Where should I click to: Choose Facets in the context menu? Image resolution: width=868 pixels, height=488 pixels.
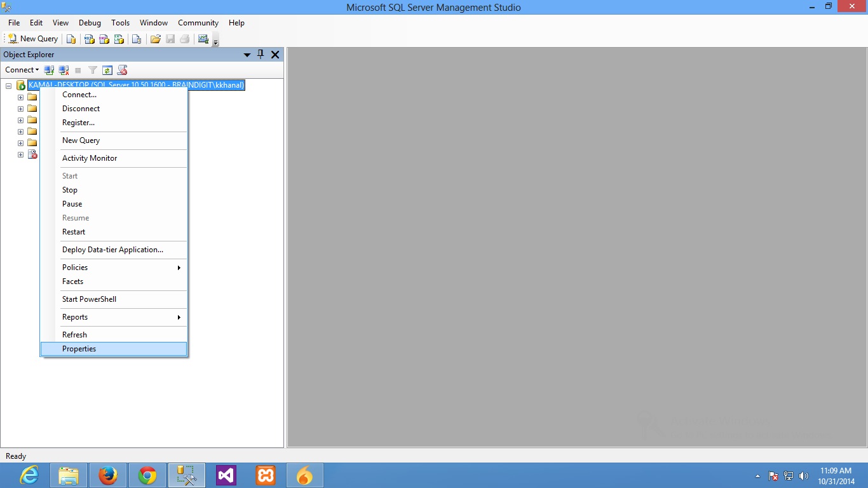click(114, 281)
